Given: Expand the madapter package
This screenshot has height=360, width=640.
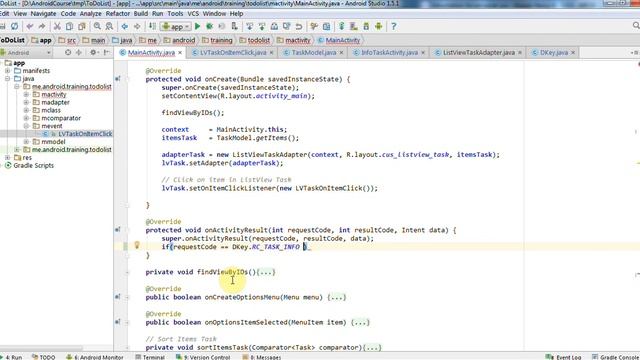Looking at the screenshot, I should click(x=26, y=102).
